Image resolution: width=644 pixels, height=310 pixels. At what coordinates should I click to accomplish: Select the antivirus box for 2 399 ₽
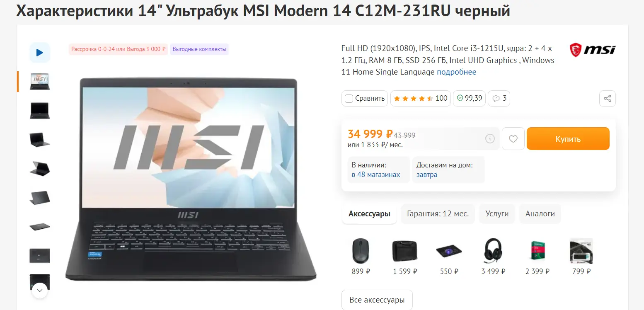coord(537,251)
